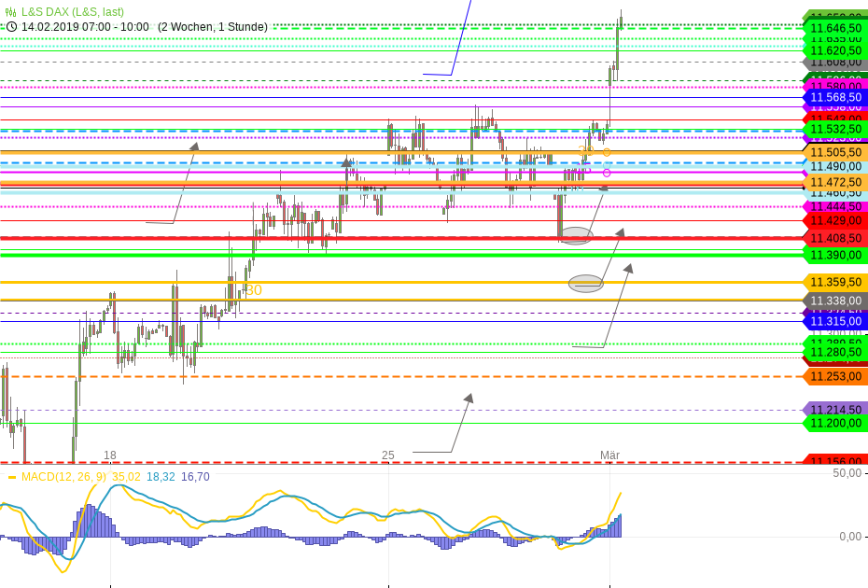
Task: Click the clock icon before the date range
Action: point(11,27)
